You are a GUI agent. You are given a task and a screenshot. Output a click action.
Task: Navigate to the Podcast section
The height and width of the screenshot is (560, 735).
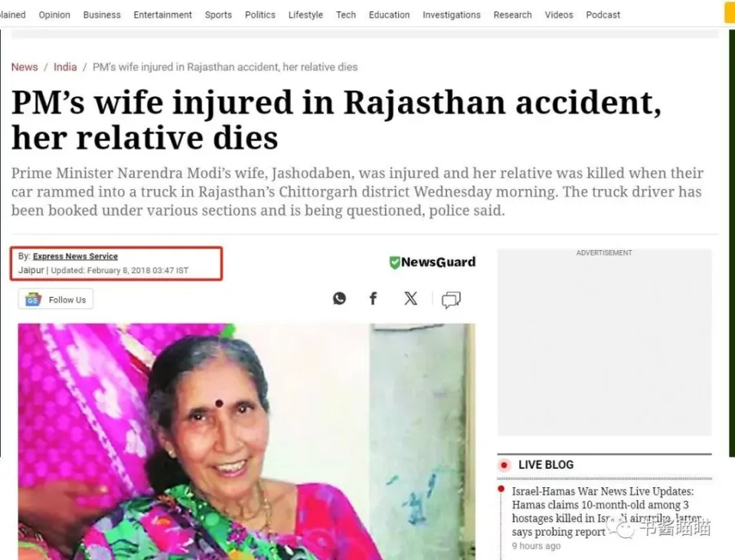click(603, 15)
